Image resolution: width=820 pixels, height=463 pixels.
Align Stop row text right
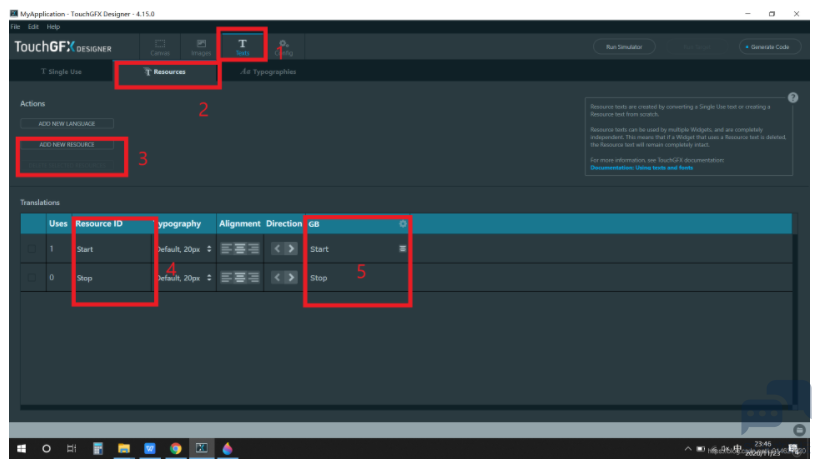(253, 277)
